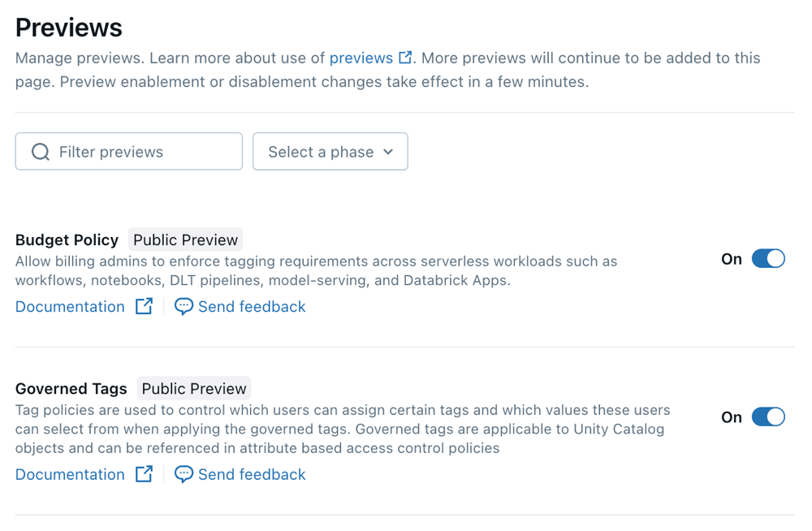Click the external-link icon next to Governed Tags Documentation
Image resolution: width=812 pixels, height=531 pixels.
[144, 474]
